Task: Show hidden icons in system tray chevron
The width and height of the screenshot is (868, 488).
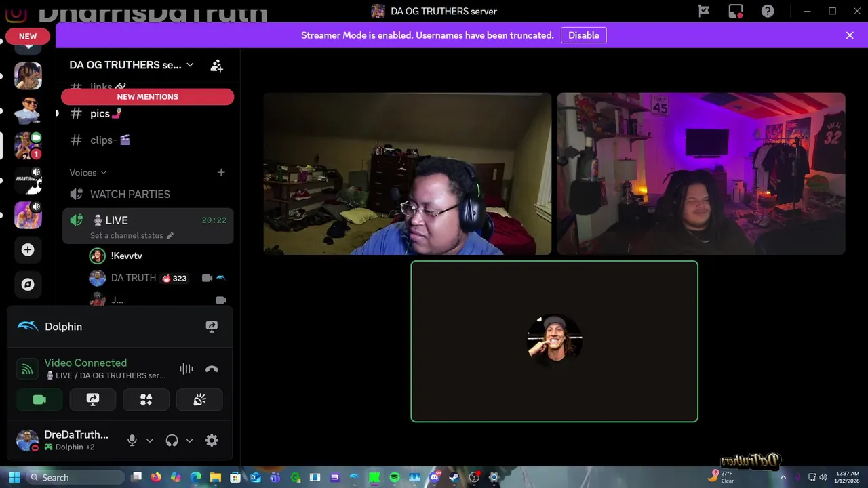Action: [783, 477]
